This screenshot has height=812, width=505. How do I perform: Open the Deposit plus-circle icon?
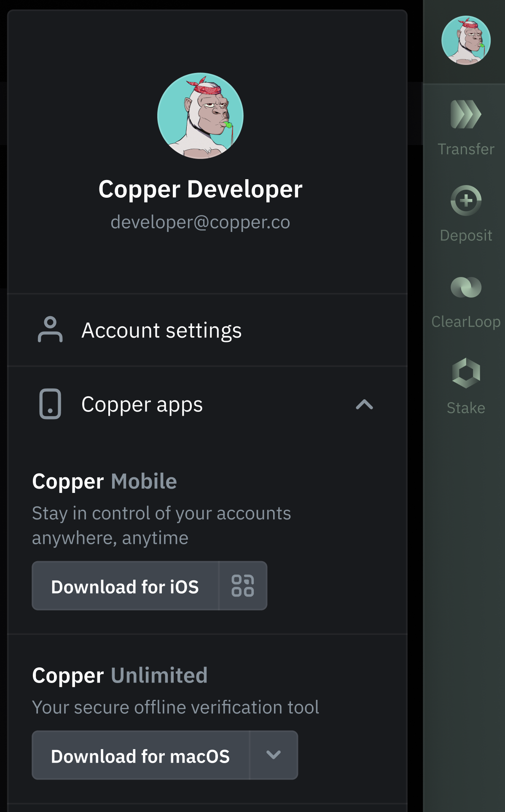click(466, 201)
